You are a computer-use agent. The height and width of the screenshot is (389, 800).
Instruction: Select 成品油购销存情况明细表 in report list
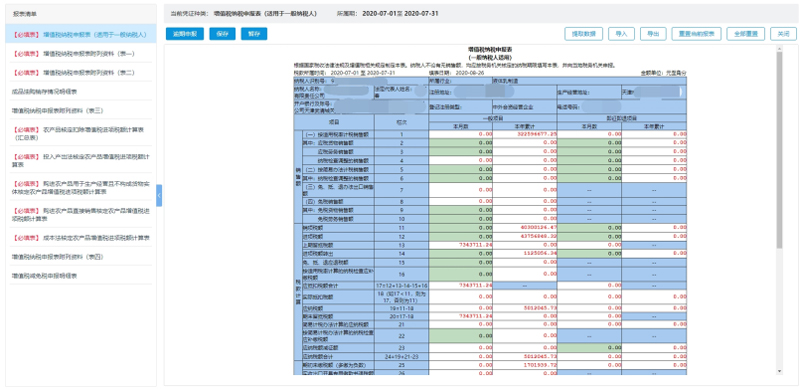[x=44, y=91]
